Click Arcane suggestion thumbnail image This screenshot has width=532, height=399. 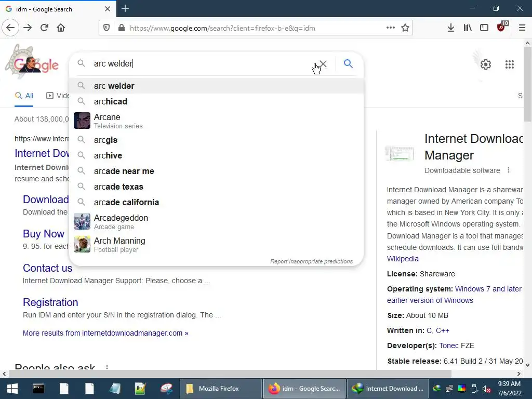(82, 121)
